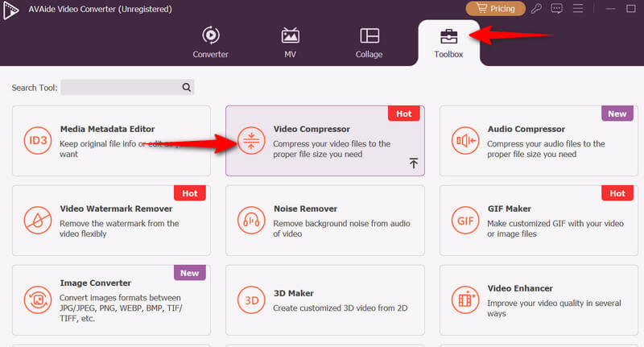Click the ID3 Media Metadata Editor icon
Screen dimensions: 644x347
tap(38, 140)
